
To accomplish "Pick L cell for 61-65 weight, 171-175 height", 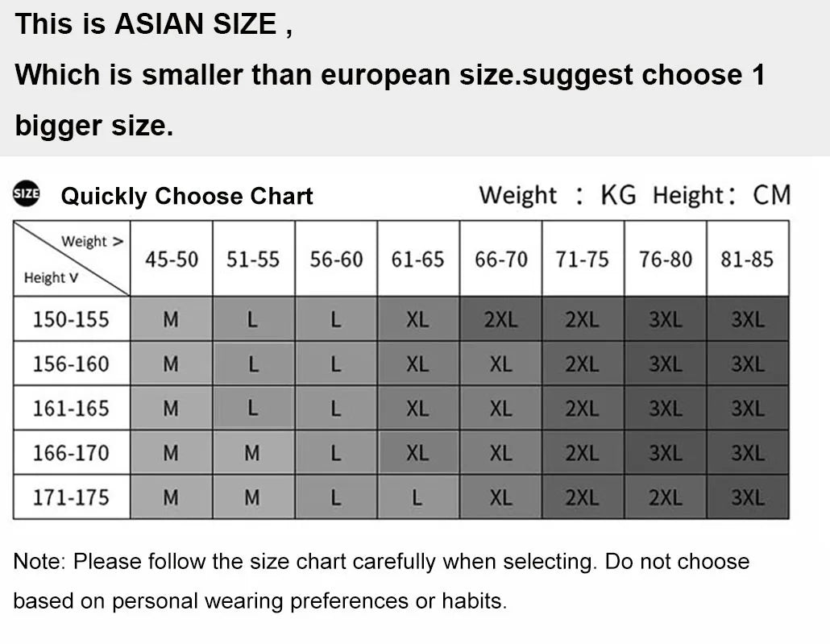I will pos(417,497).
